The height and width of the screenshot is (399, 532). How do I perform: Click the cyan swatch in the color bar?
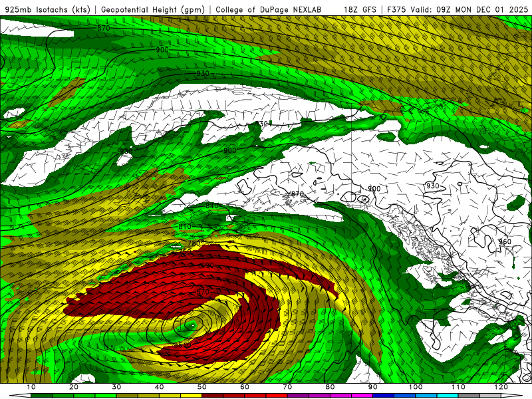(448, 396)
